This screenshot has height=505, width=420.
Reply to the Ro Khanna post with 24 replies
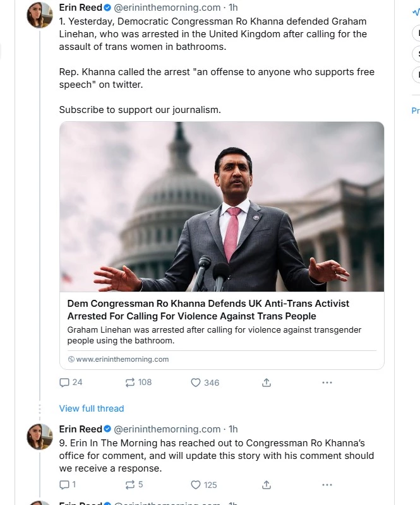tap(64, 382)
